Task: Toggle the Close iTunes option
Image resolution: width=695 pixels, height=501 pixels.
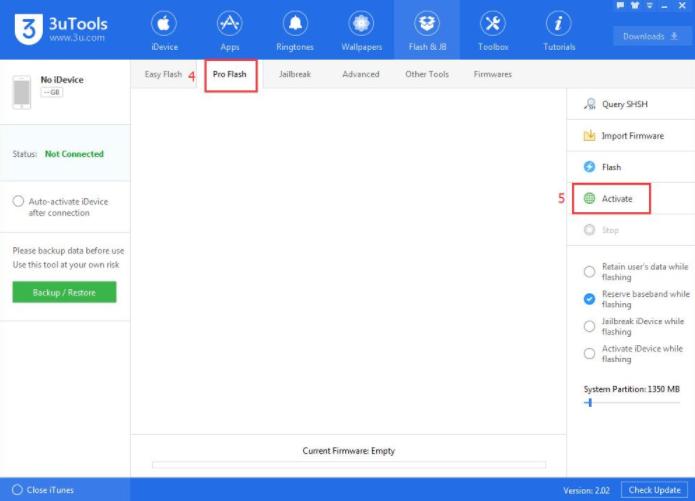Action: 17,489
